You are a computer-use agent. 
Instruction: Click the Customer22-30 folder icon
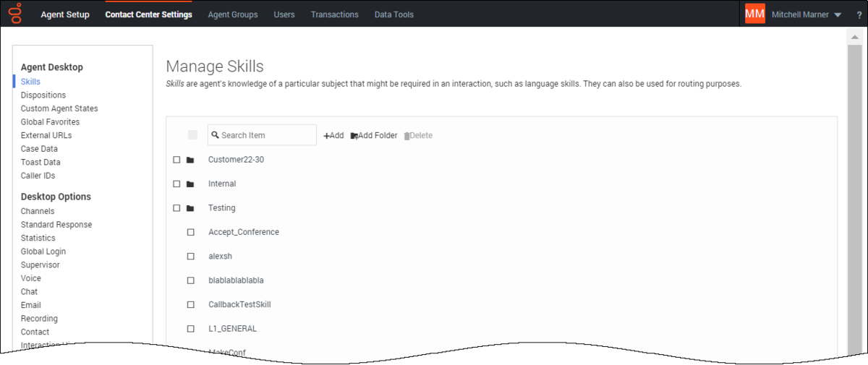190,160
